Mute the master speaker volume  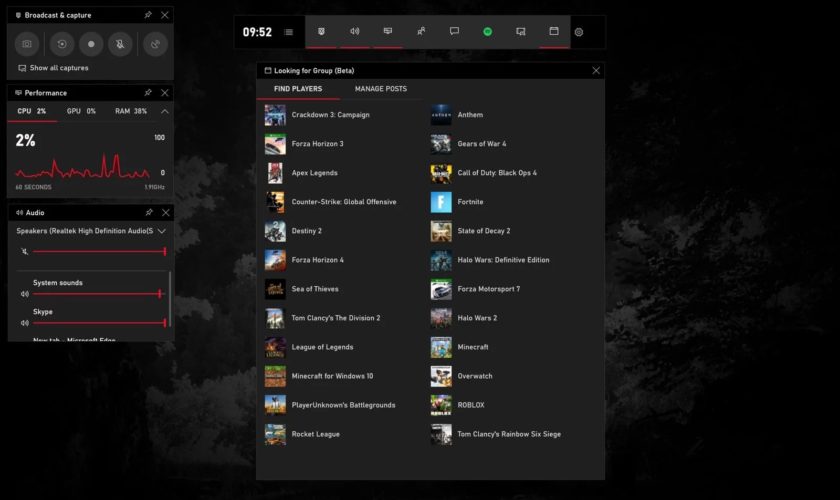[24, 251]
